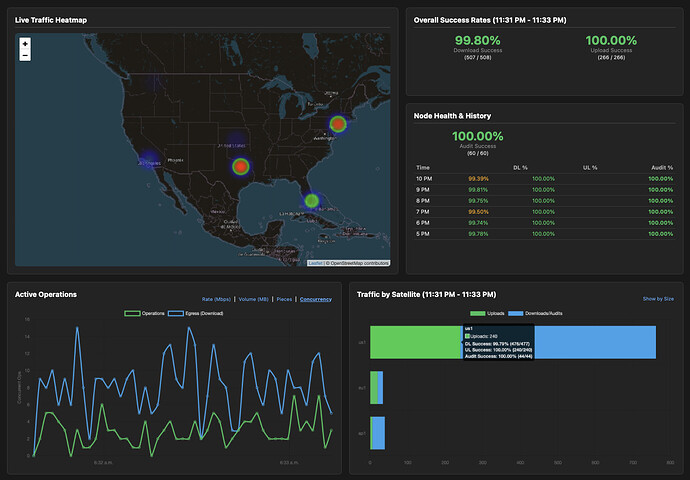Click the red hotspot over Texas

click(x=240, y=166)
